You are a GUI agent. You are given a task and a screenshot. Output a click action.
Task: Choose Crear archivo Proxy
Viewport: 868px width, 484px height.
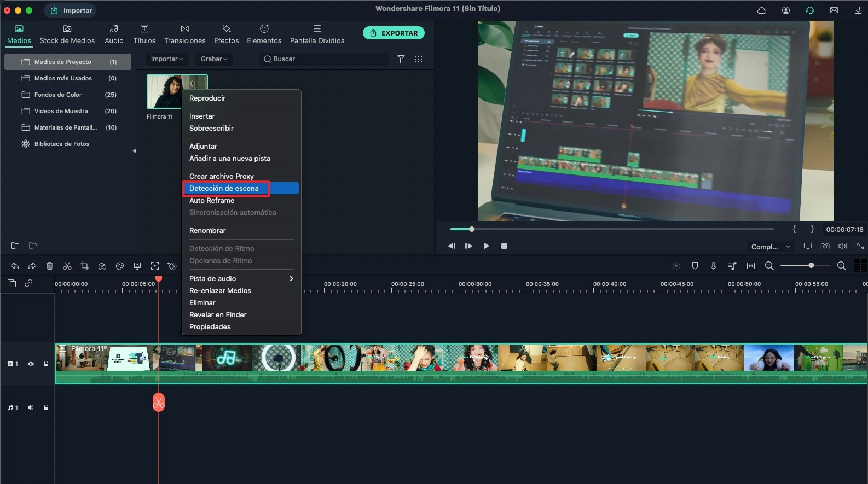pyautogui.click(x=241, y=176)
